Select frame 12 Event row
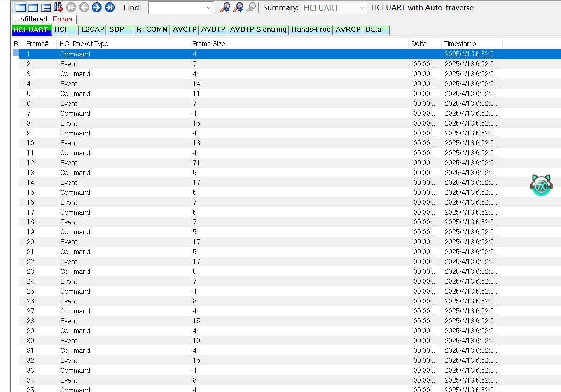The height and width of the screenshot is (392, 561). (69, 163)
